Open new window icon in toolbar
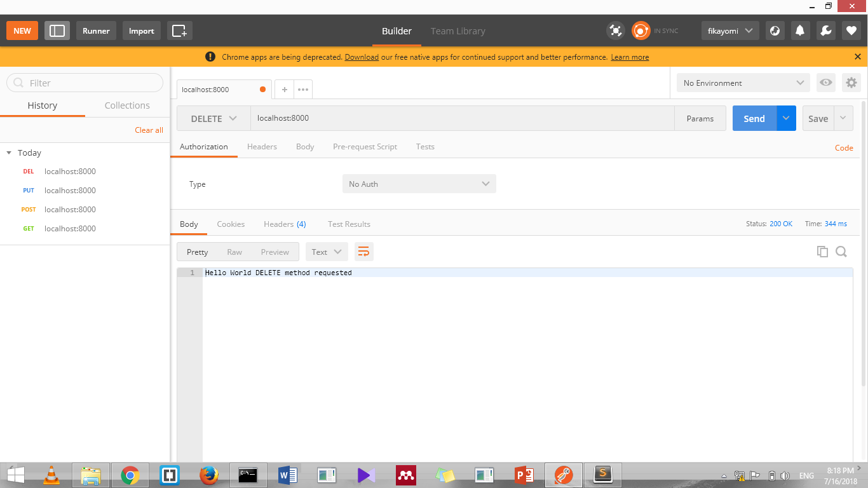This screenshot has width=868, height=488. [x=180, y=30]
